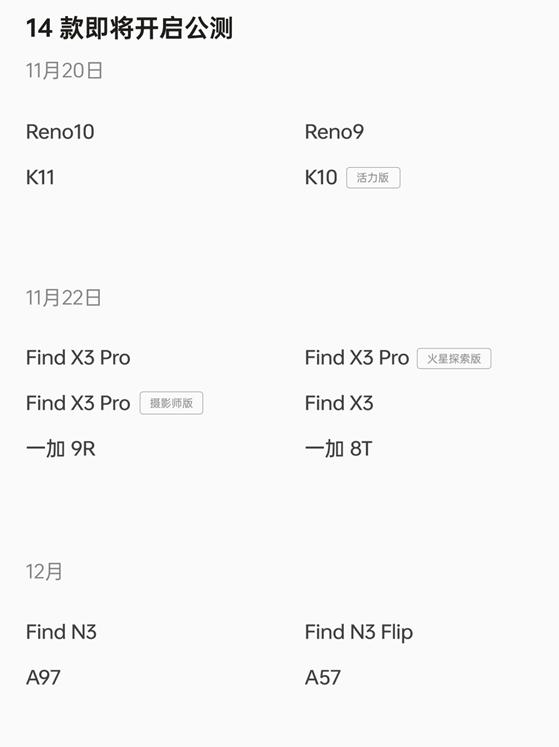This screenshot has height=747, width=559.
Task: Select the 一加 9R model
Action: (x=61, y=449)
